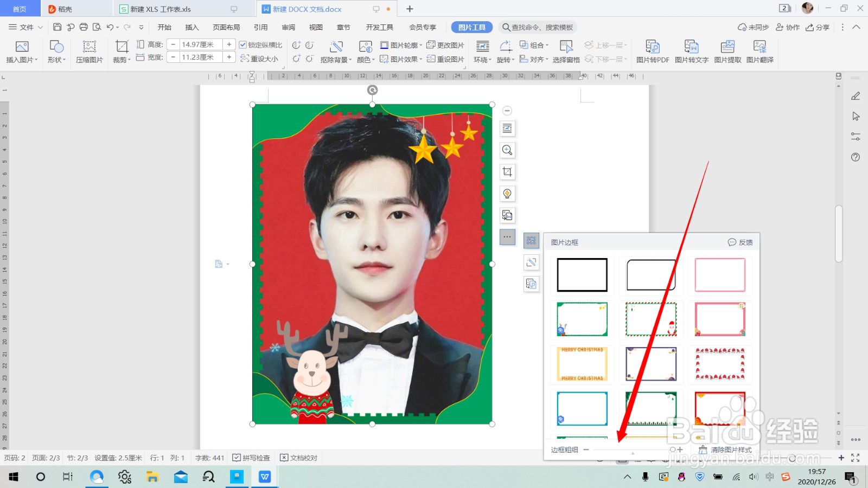Click the pen icon in right sidebar
The height and width of the screenshot is (488, 868).
click(856, 96)
